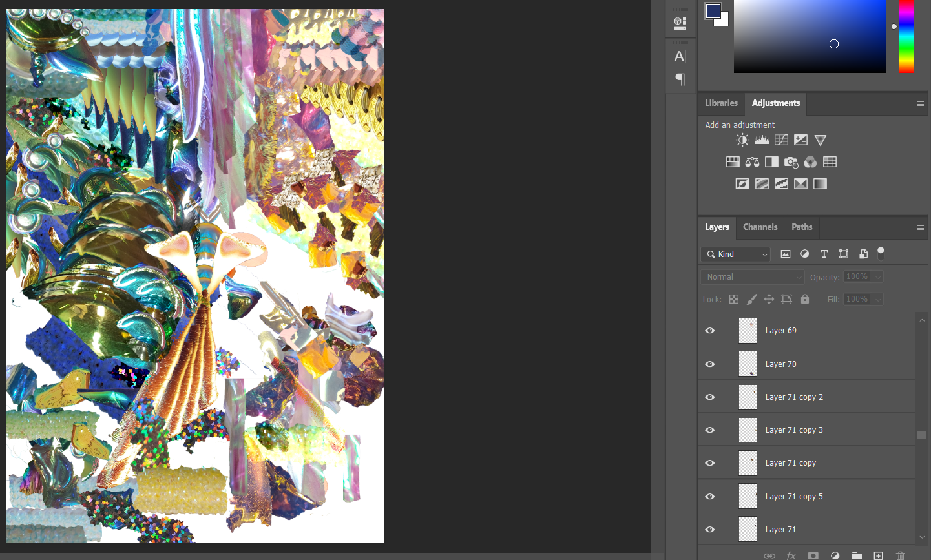Toggle visibility of Layer 71 copy 3
Viewport: 931px width, 560px height.
click(709, 430)
